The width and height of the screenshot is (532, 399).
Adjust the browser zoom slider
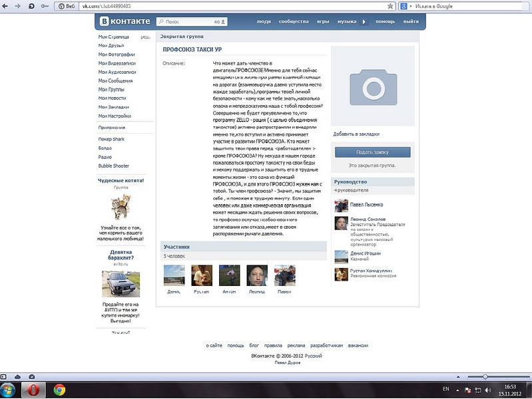(x=485, y=376)
